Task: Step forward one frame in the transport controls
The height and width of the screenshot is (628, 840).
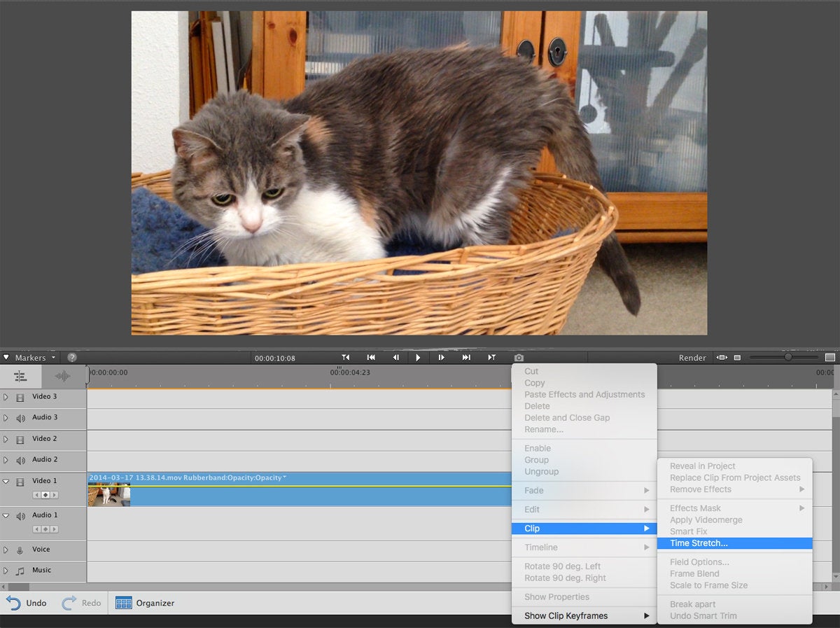Action: pos(441,357)
